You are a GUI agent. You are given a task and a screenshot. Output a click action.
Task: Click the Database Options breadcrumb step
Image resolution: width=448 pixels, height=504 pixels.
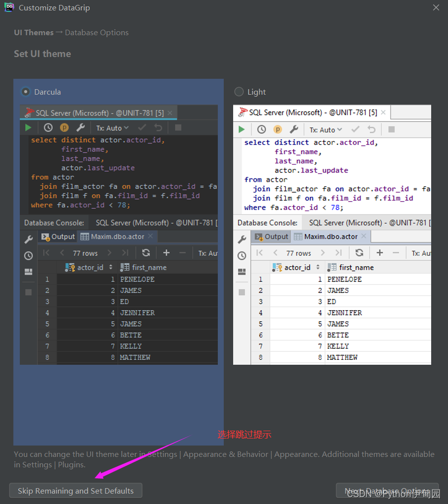pos(97,33)
